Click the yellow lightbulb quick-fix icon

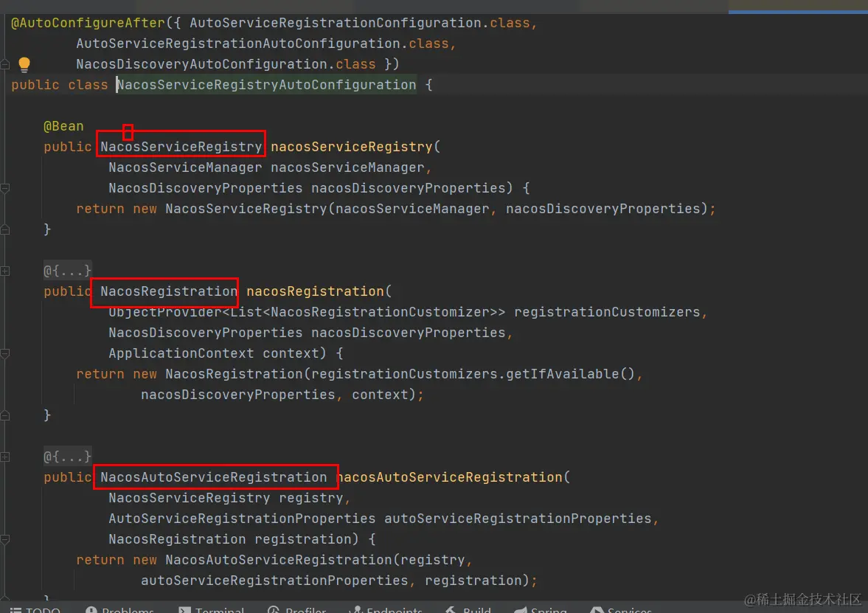pos(24,64)
